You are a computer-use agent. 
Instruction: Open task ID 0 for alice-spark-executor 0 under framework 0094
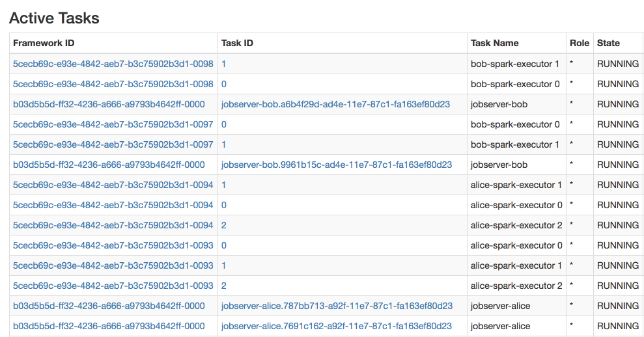tap(224, 205)
